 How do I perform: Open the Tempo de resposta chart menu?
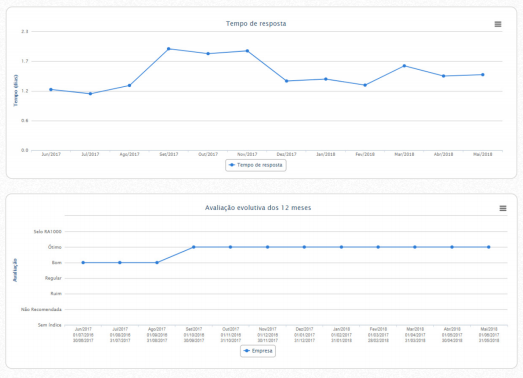click(x=498, y=24)
